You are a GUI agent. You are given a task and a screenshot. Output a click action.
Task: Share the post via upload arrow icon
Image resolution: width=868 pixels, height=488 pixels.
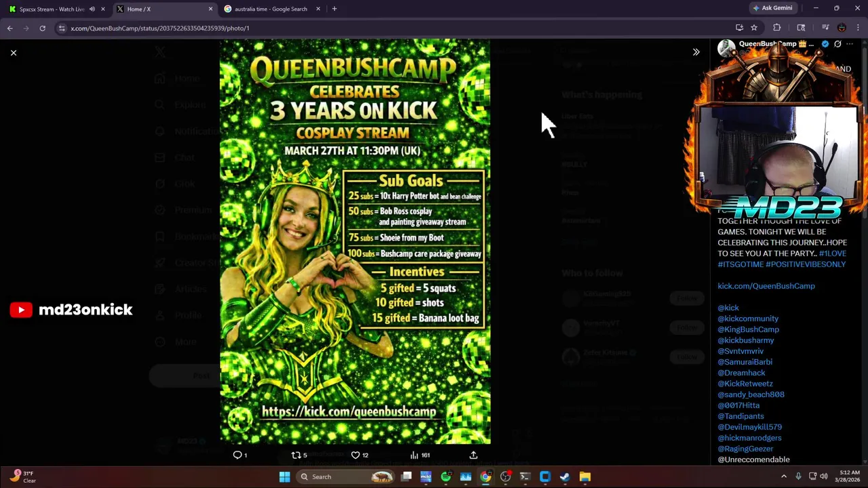point(473,455)
